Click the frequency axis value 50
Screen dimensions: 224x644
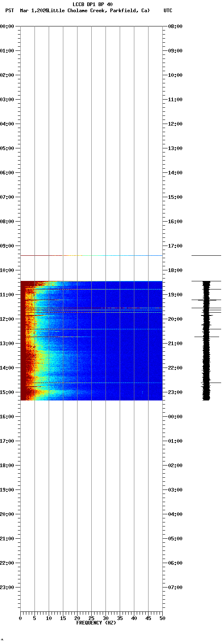162,618
